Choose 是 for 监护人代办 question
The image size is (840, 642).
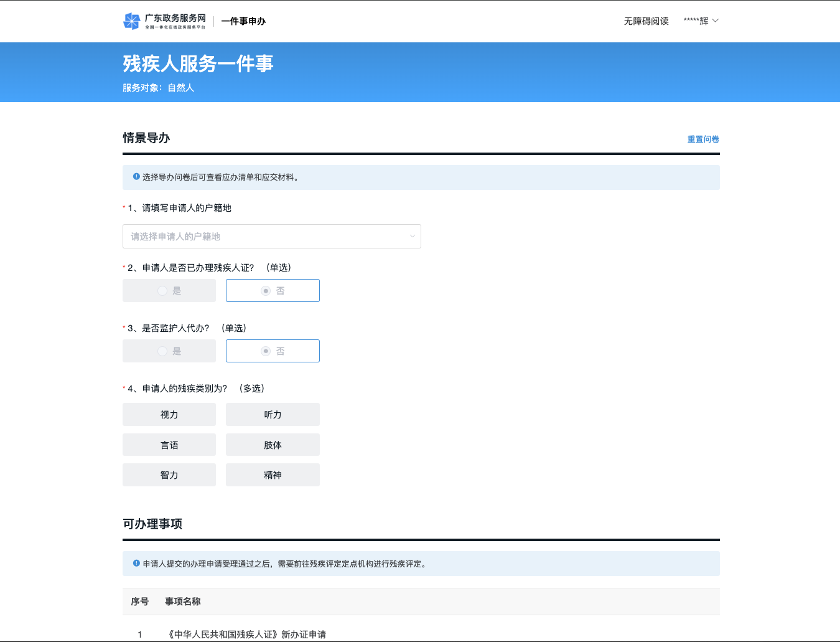pyautogui.click(x=169, y=351)
